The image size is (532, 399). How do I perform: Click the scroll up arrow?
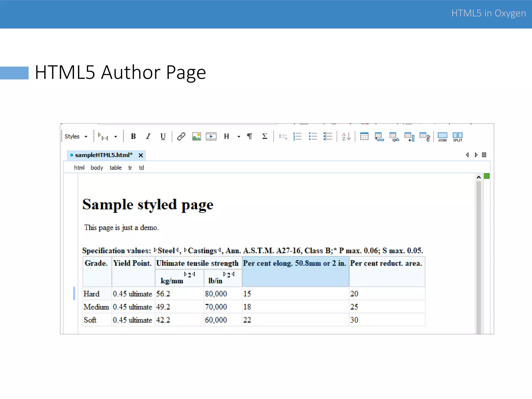(x=478, y=177)
